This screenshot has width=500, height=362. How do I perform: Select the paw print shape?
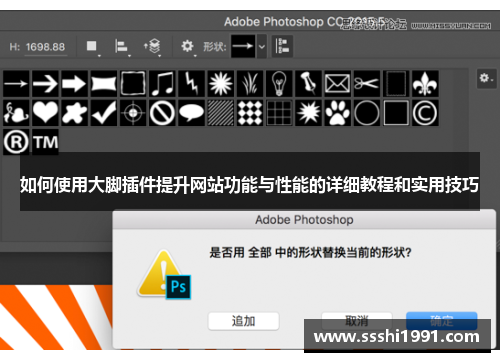click(x=338, y=113)
